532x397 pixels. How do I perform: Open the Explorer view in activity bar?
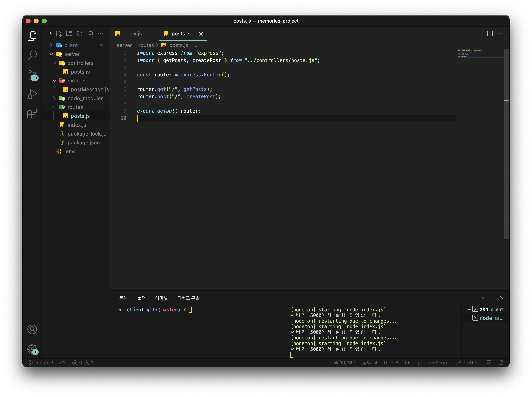[32, 36]
